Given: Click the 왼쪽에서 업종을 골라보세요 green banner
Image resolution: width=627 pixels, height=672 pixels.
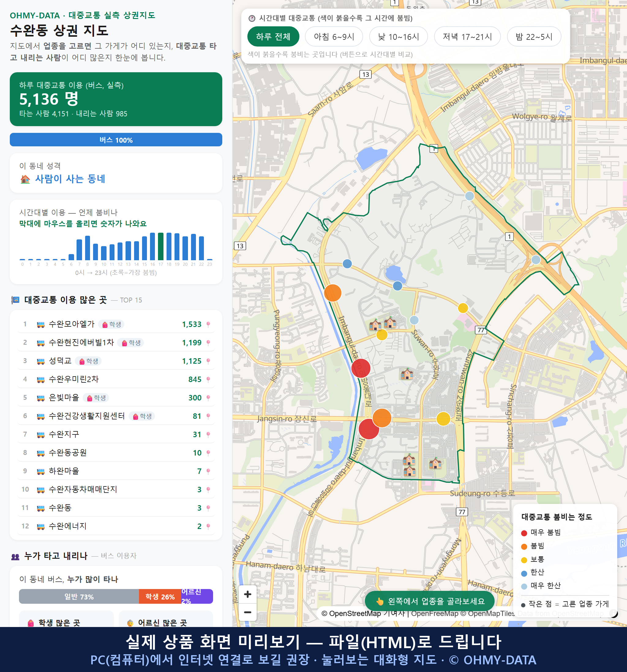Looking at the screenshot, I should [430, 601].
